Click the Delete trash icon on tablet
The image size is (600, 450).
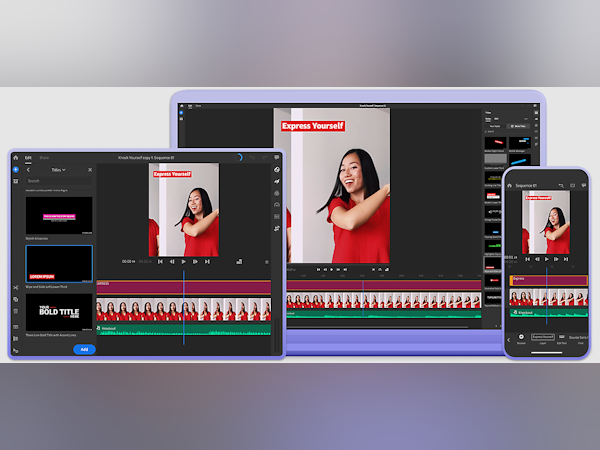[16, 311]
